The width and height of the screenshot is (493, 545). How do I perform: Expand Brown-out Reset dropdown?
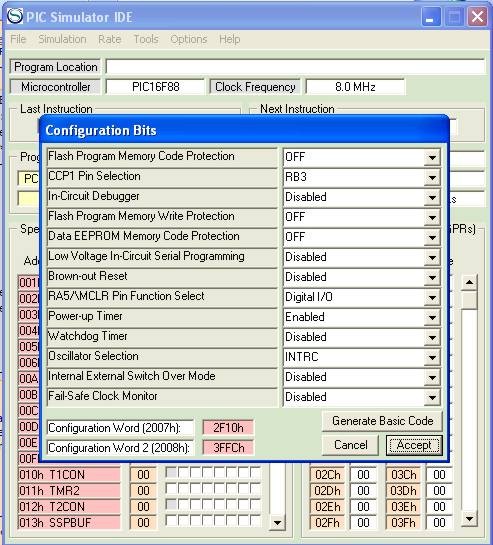(432, 277)
